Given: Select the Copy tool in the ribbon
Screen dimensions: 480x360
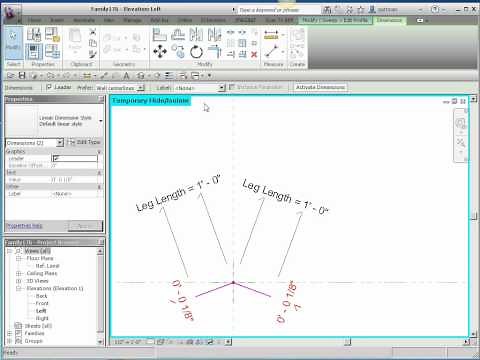Looking at the screenshot, I should pos(178,52).
